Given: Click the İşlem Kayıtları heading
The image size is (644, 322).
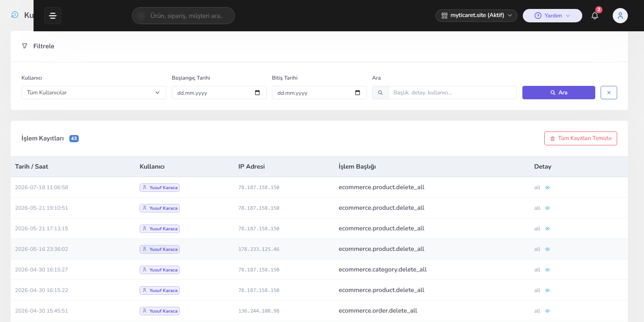Looking at the screenshot, I should coord(43,139).
